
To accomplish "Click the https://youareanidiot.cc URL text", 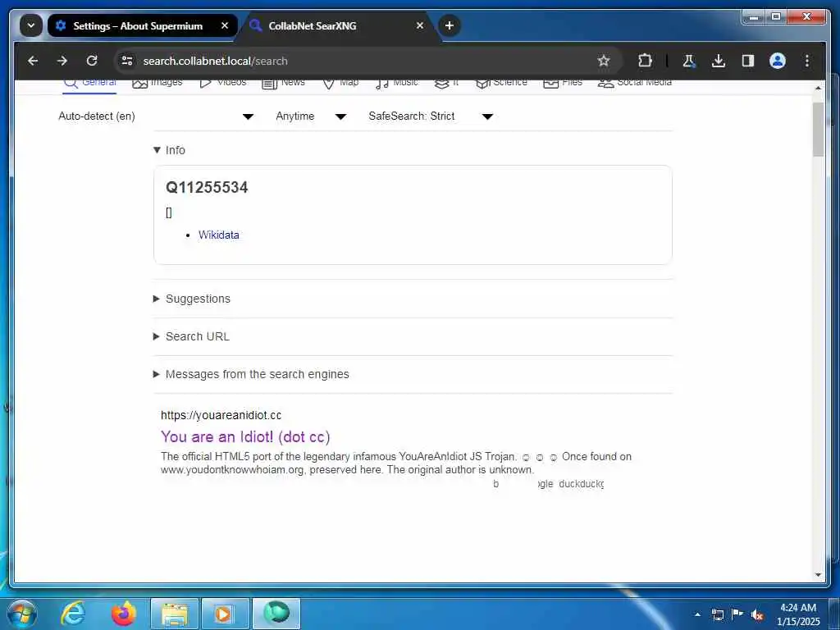I will point(221,415).
